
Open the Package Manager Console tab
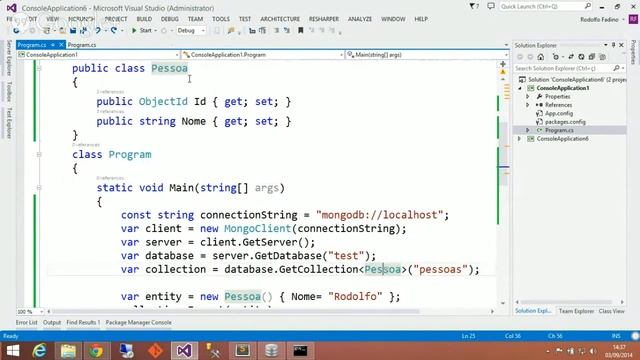tap(138, 322)
